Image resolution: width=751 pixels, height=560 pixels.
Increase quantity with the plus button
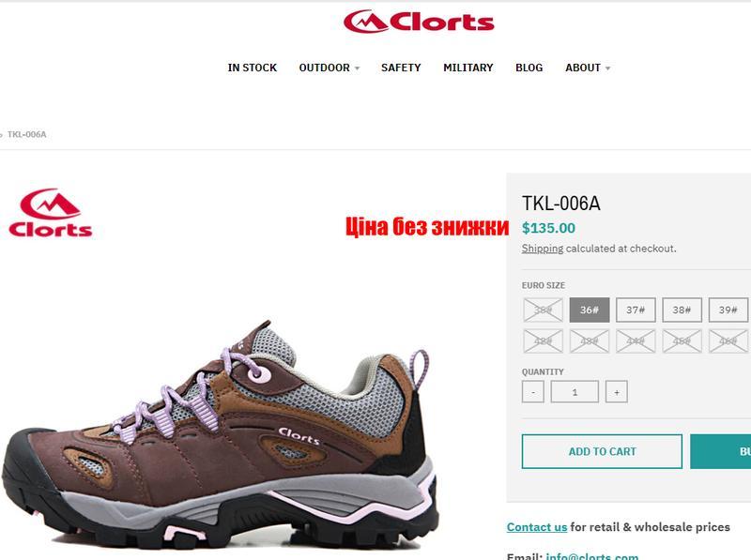[x=617, y=391]
